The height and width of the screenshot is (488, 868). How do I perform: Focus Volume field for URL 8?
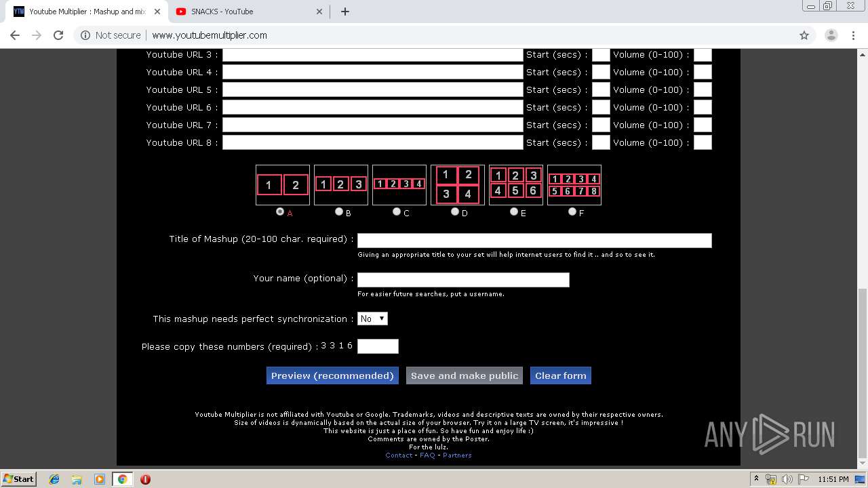703,142
